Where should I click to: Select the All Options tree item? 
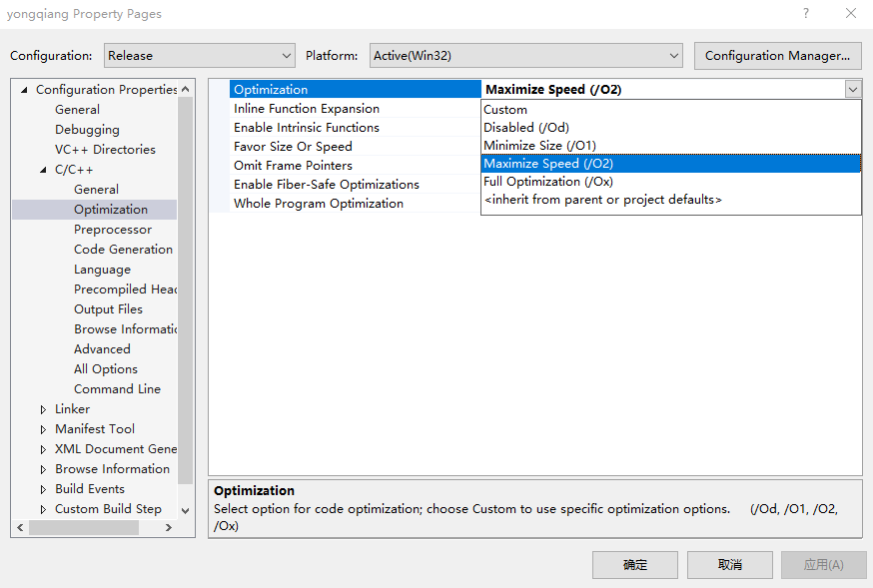(x=105, y=369)
